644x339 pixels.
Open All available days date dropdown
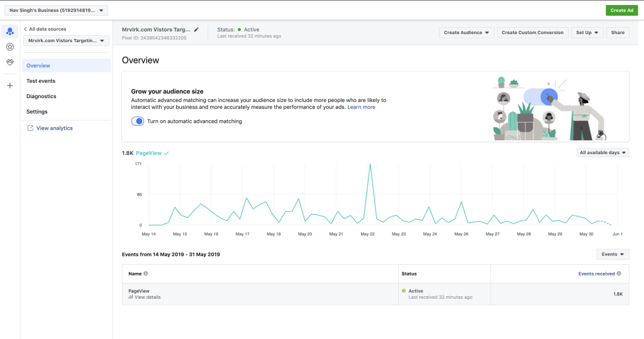602,152
